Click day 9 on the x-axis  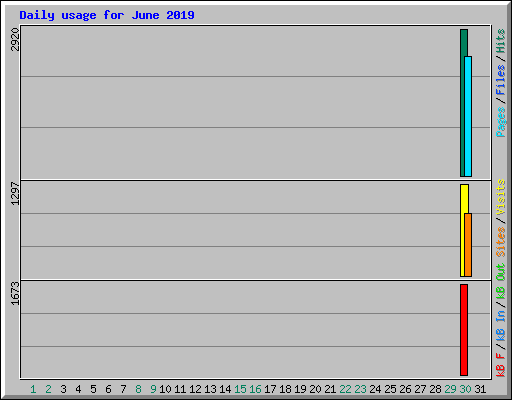(x=153, y=389)
